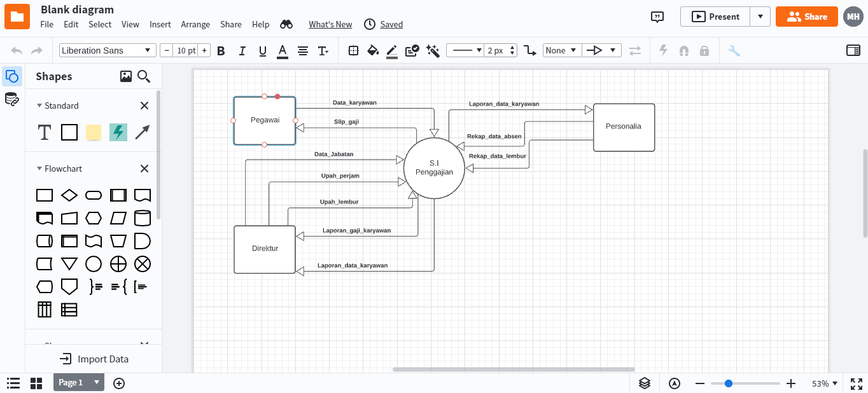
Task: Open the font family dropdown
Action: [x=107, y=50]
